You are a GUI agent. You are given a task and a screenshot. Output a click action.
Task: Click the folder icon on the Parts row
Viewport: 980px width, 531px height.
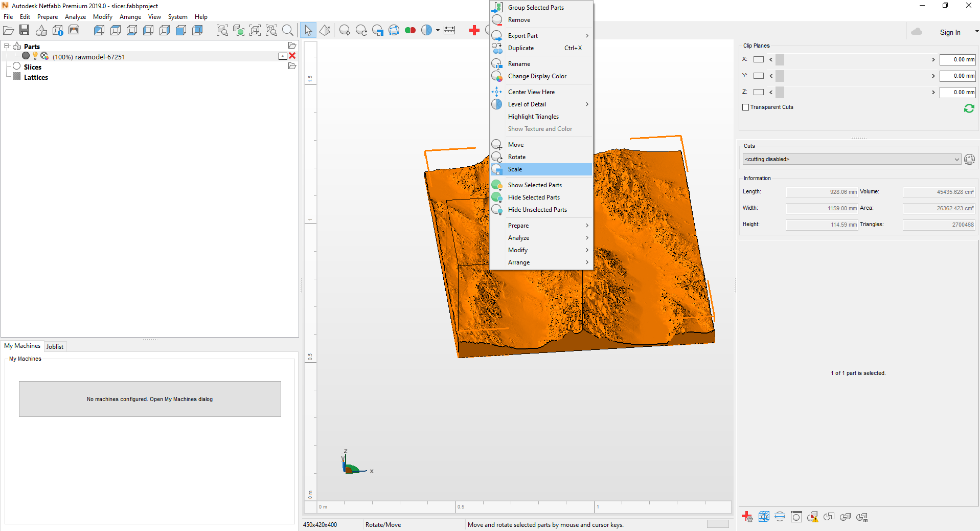pos(292,46)
